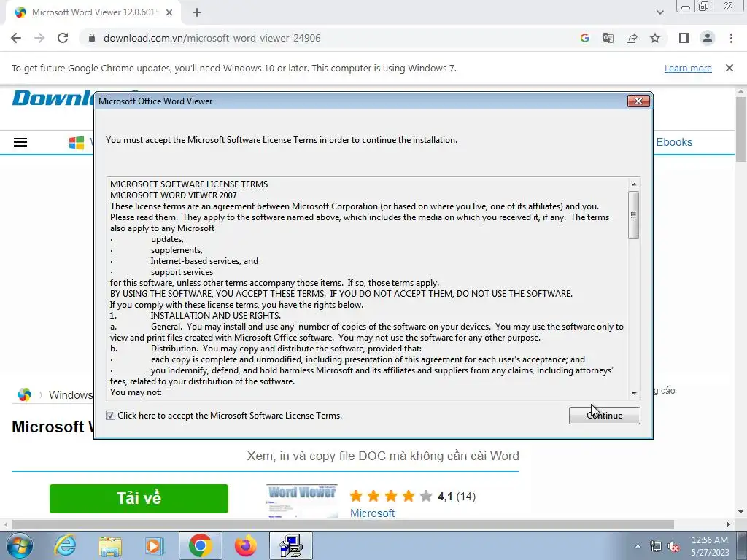Open the Word Viewer thumbnail image
747x560 pixels.
302,501
